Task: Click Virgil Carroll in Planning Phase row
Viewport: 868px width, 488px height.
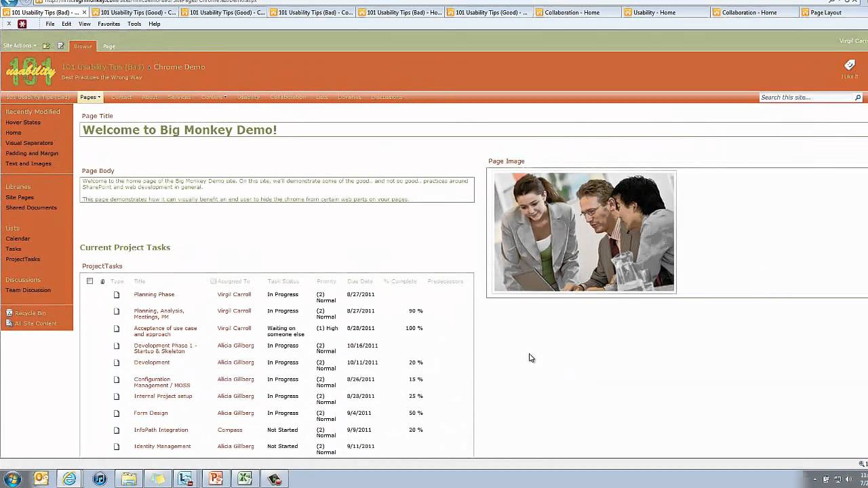Action: [x=234, y=295]
